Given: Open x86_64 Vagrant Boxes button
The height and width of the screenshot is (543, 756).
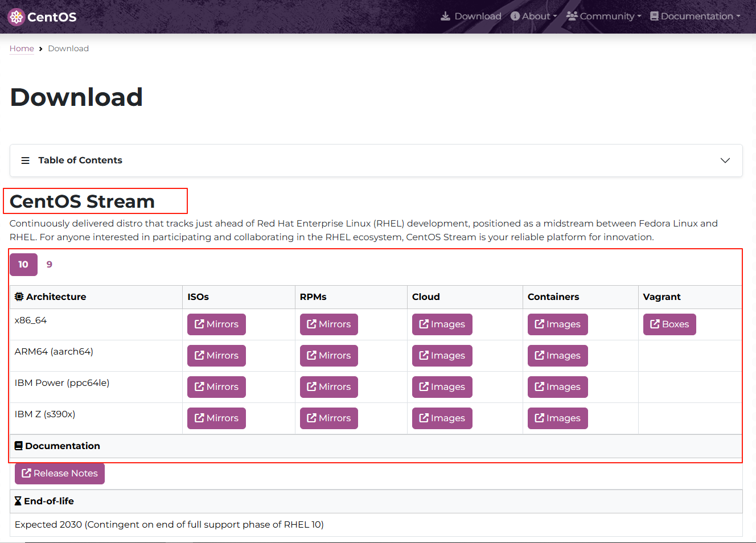Looking at the screenshot, I should pyautogui.click(x=669, y=324).
